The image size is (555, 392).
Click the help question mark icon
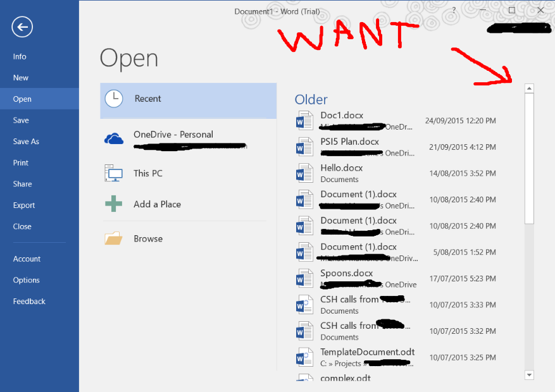click(x=454, y=11)
